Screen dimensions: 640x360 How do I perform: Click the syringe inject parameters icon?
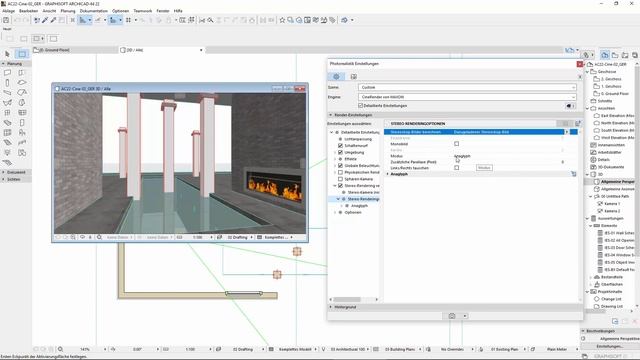(x=53, y=20)
